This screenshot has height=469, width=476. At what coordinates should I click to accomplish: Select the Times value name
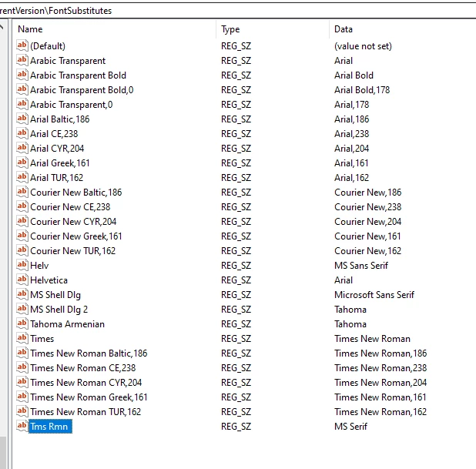pos(42,339)
